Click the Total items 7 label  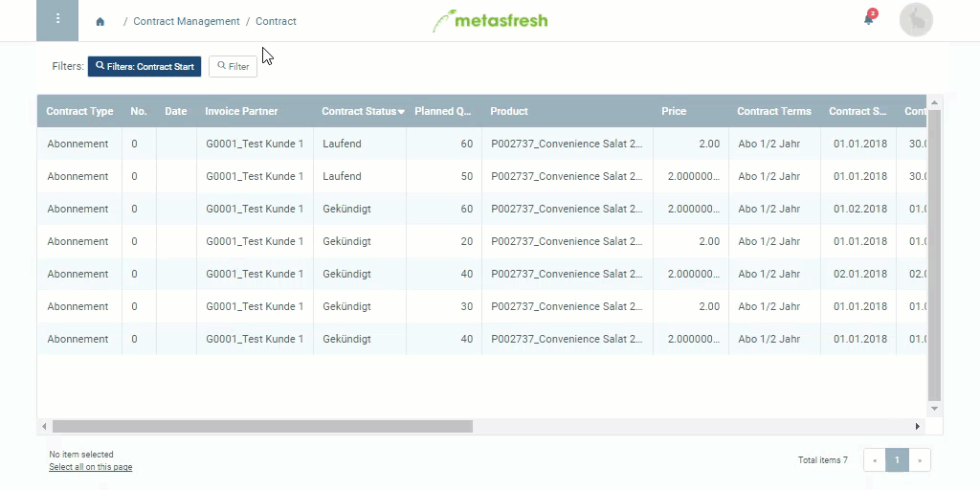point(822,460)
